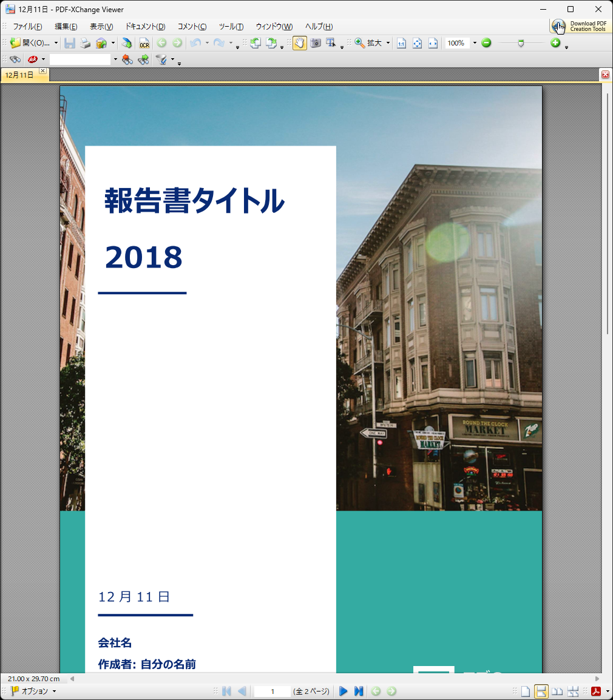Run OCR on the document
613x700 pixels.
pos(143,43)
